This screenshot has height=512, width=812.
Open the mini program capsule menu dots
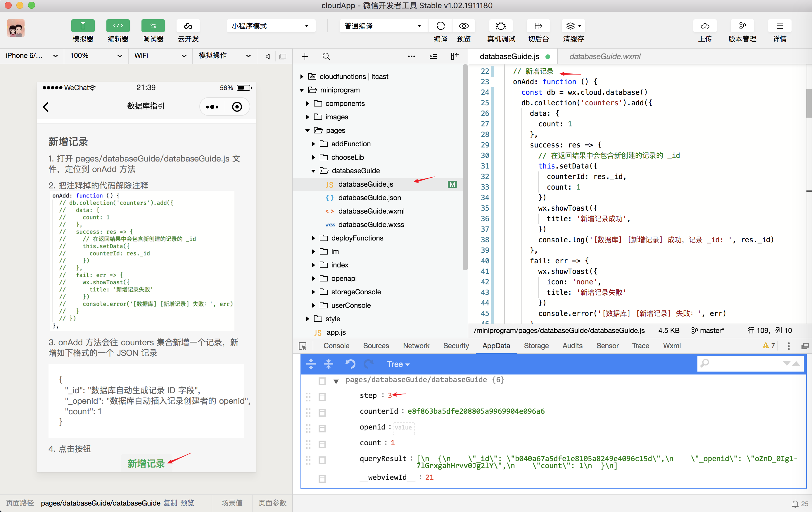(212, 107)
